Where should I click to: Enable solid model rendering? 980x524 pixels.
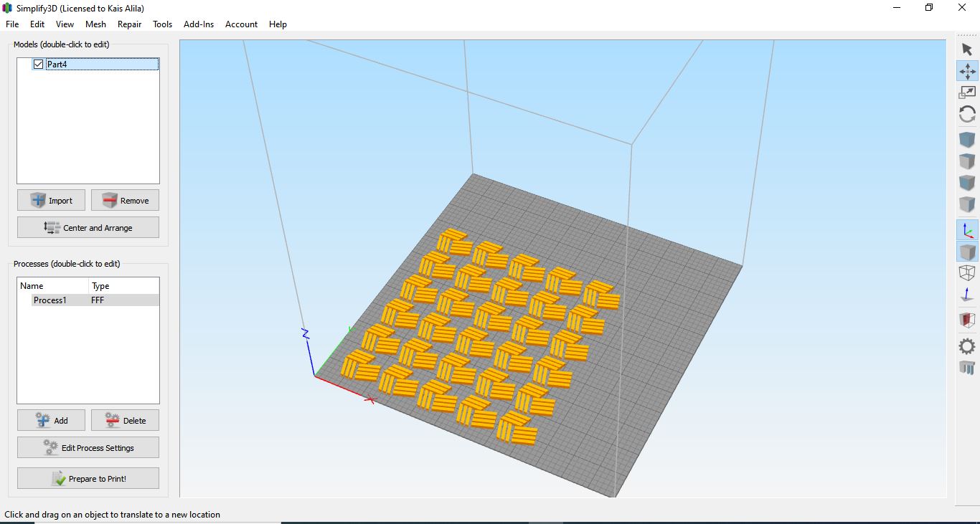click(x=967, y=252)
